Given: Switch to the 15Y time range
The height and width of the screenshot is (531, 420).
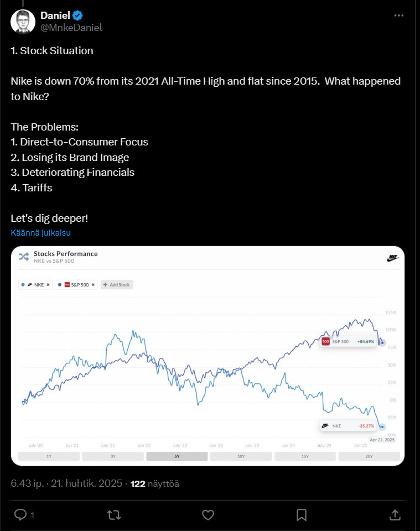Looking at the screenshot, I should [x=305, y=456].
